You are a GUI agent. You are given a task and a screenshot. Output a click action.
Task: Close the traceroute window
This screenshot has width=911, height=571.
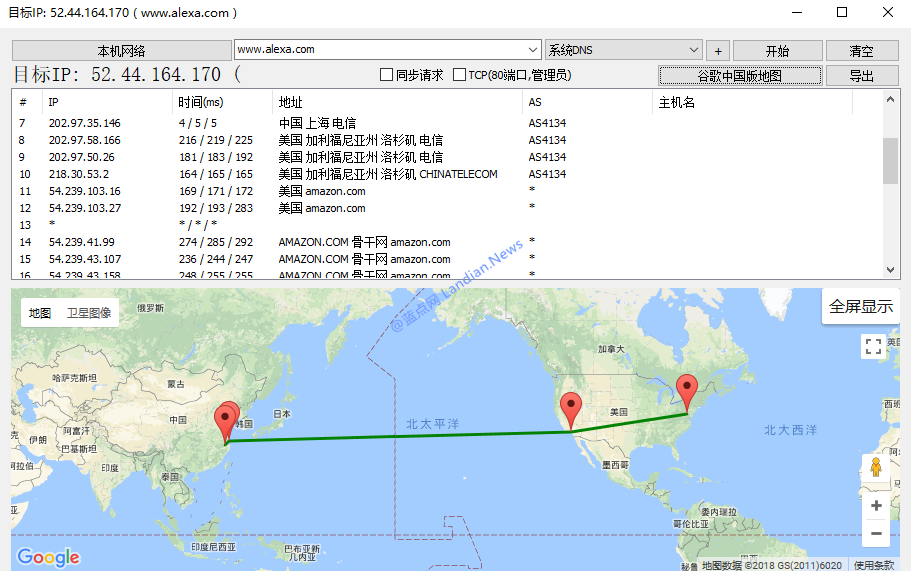coord(887,12)
